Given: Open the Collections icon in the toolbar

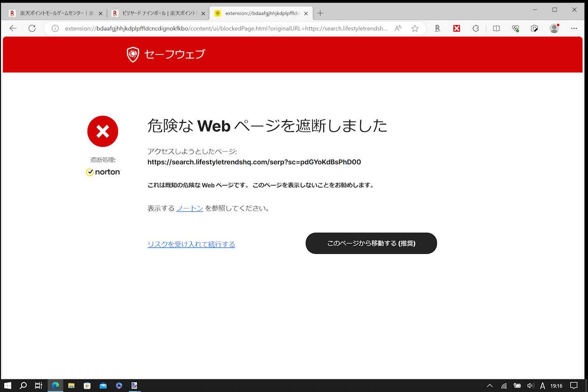Looking at the screenshot, I should (x=534, y=28).
